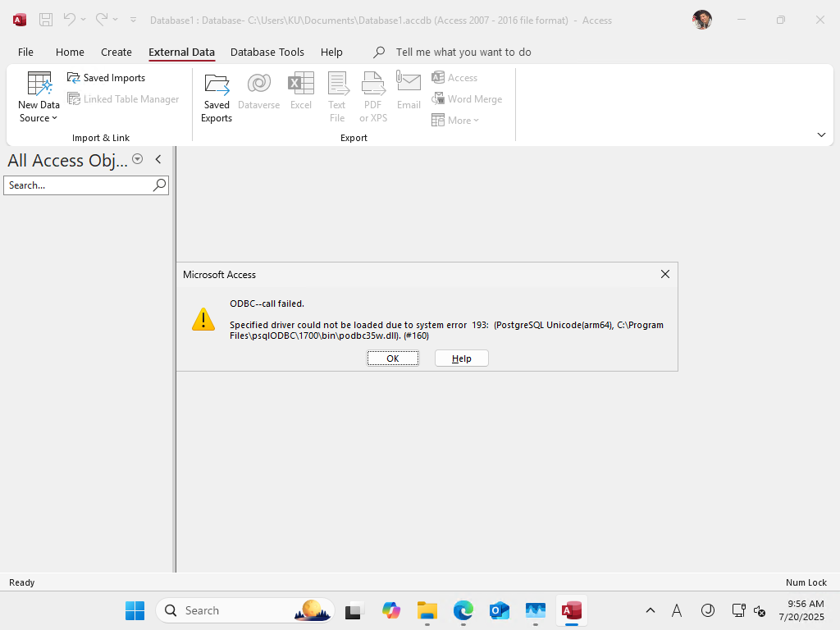This screenshot has height=630, width=840.
Task: Open All Access Objects category dropdown
Action: pos(138,159)
